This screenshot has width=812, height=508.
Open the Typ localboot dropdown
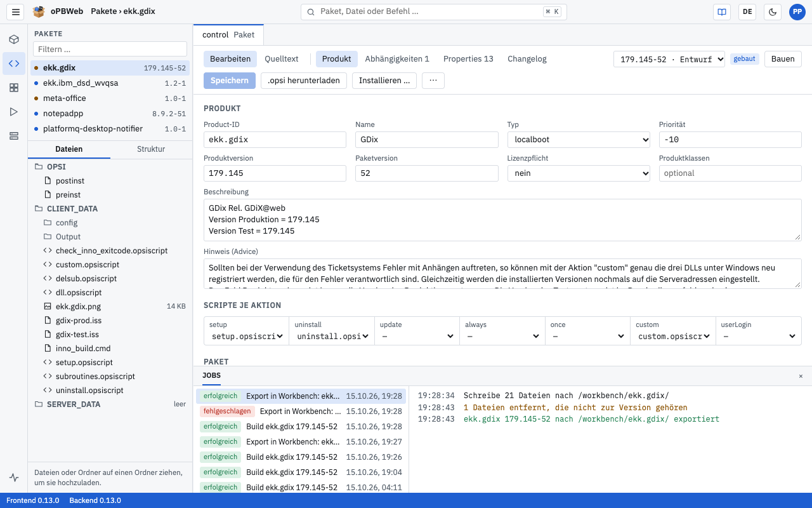point(579,140)
